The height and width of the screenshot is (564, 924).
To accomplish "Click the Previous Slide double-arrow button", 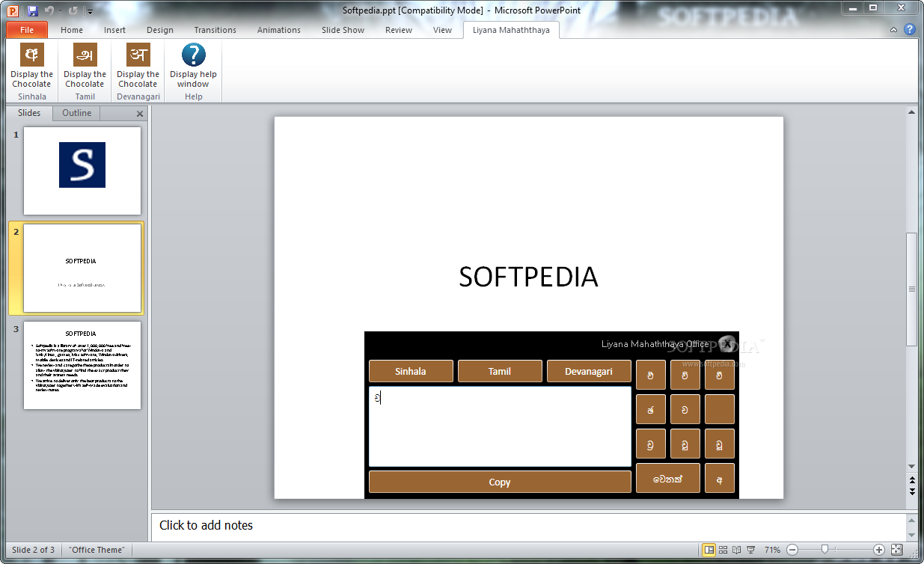I will (x=912, y=479).
